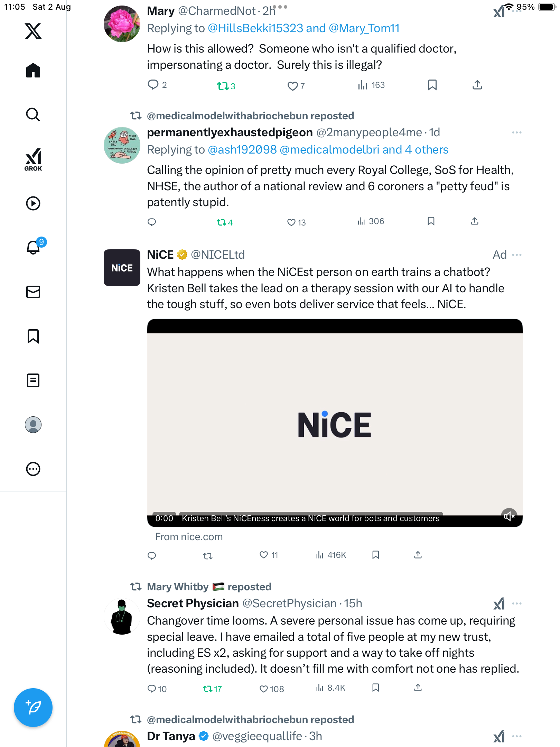Open Messages envelope in sidebar
560x747 pixels.
[33, 292]
